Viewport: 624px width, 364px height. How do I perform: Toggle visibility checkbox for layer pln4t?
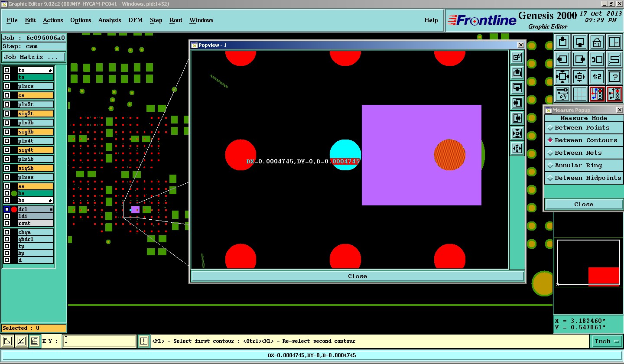(x=7, y=141)
